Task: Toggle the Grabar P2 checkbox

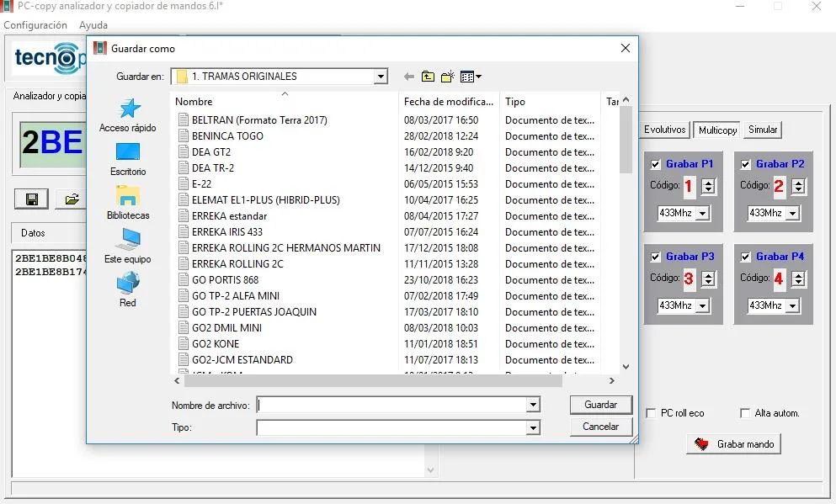Action: (746, 164)
